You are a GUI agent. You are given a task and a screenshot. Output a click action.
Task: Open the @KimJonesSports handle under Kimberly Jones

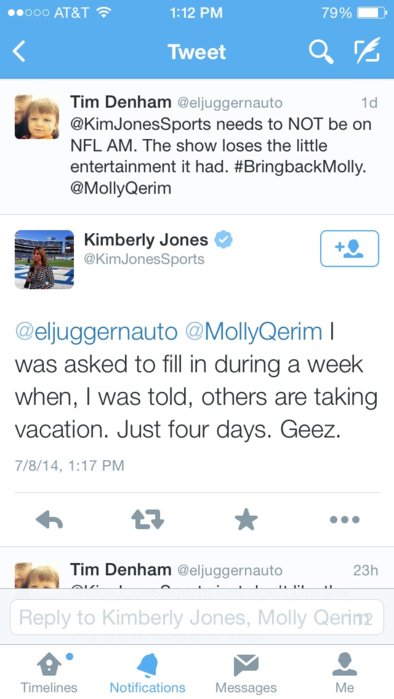pyautogui.click(x=144, y=259)
